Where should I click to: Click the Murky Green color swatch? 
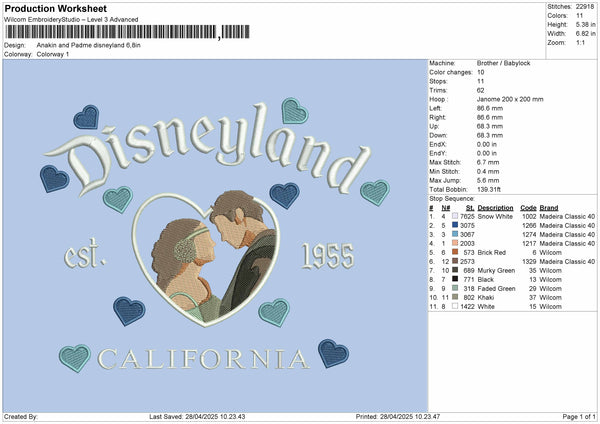tap(455, 271)
